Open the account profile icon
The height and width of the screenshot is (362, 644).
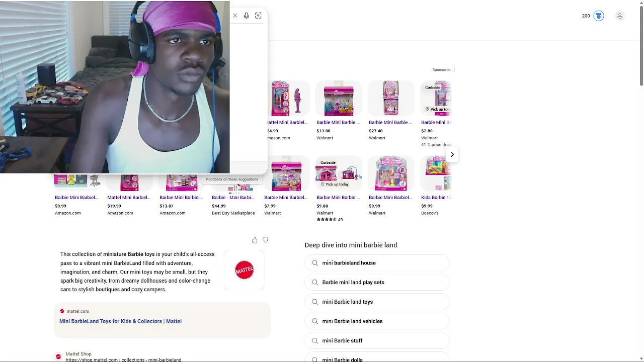click(x=620, y=16)
